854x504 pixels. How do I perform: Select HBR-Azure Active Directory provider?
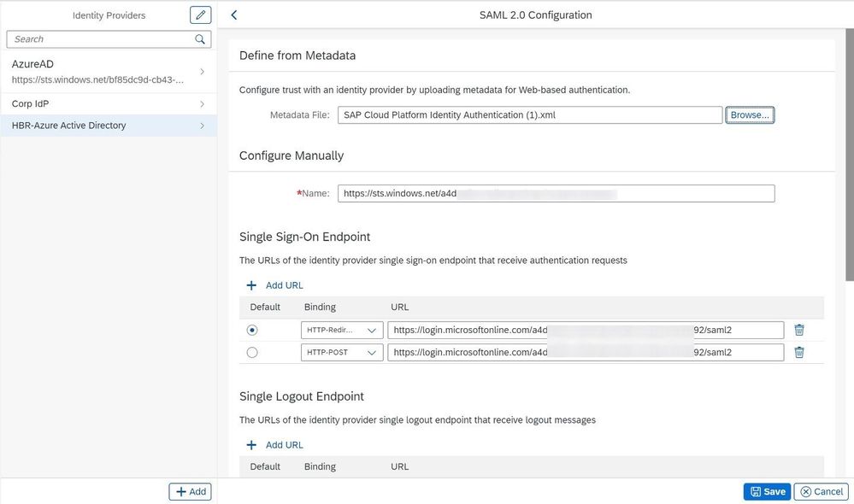(108, 126)
